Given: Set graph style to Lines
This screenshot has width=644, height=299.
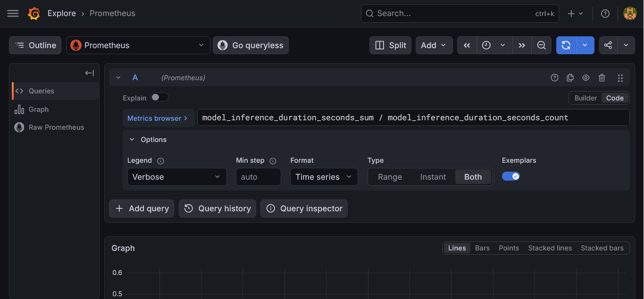Looking at the screenshot, I should [x=457, y=248].
